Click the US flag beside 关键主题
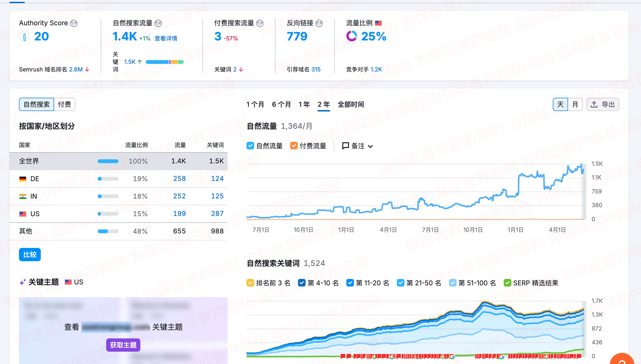Viewport: 641px width, 364px height. click(68, 282)
